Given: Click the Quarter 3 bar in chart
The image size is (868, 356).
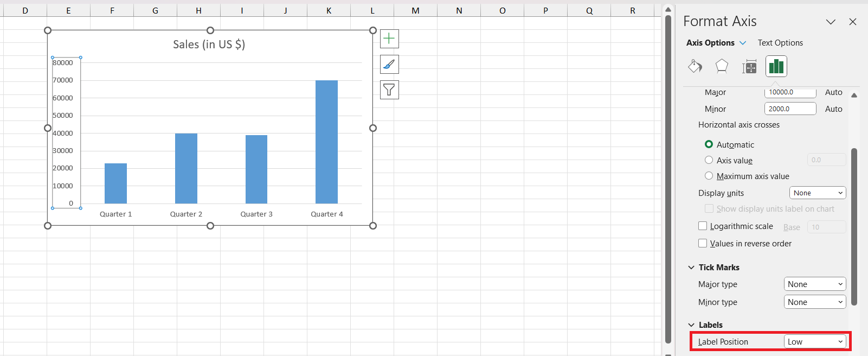Looking at the screenshot, I should click(256, 169).
